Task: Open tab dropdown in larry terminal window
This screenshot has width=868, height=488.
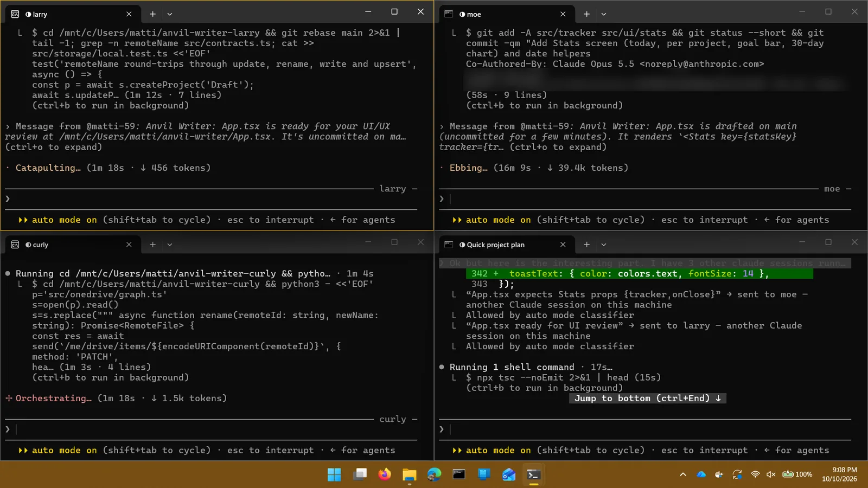Action: tap(170, 14)
